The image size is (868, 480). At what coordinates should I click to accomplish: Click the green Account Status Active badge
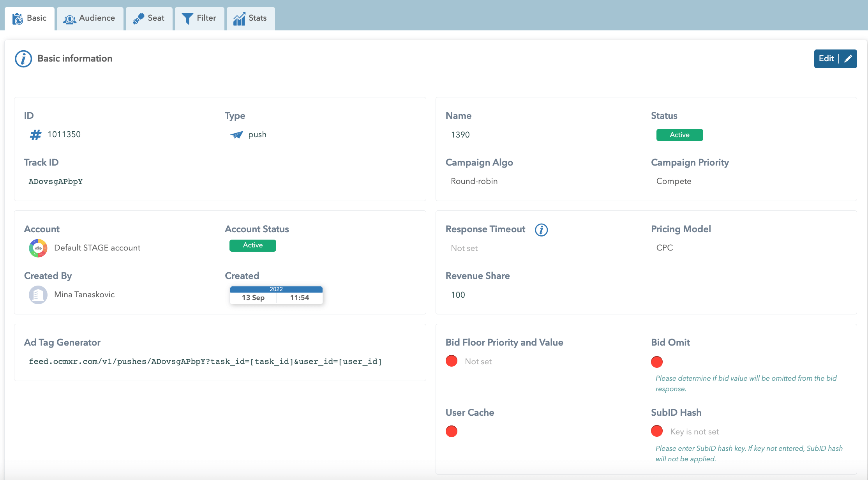tap(252, 245)
